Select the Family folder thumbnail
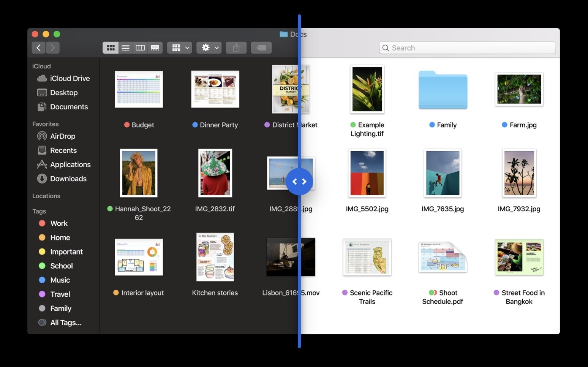The height and width of the screenshot is (367, 588). 443,90
